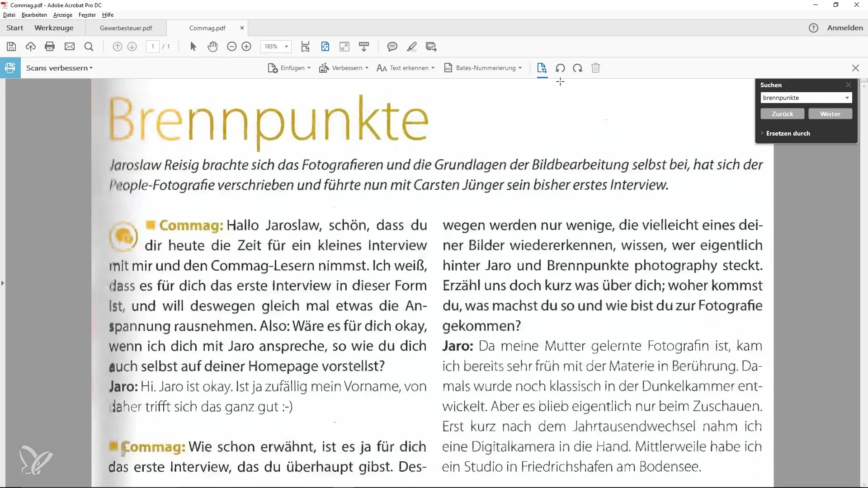
Task: Switch to the Werkzeuge tab
Action: [x=54, y=28]
